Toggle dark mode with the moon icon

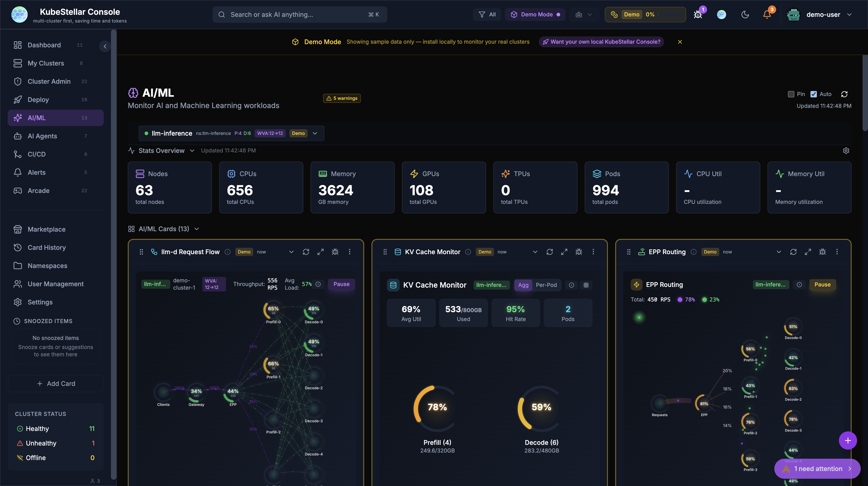745,15
